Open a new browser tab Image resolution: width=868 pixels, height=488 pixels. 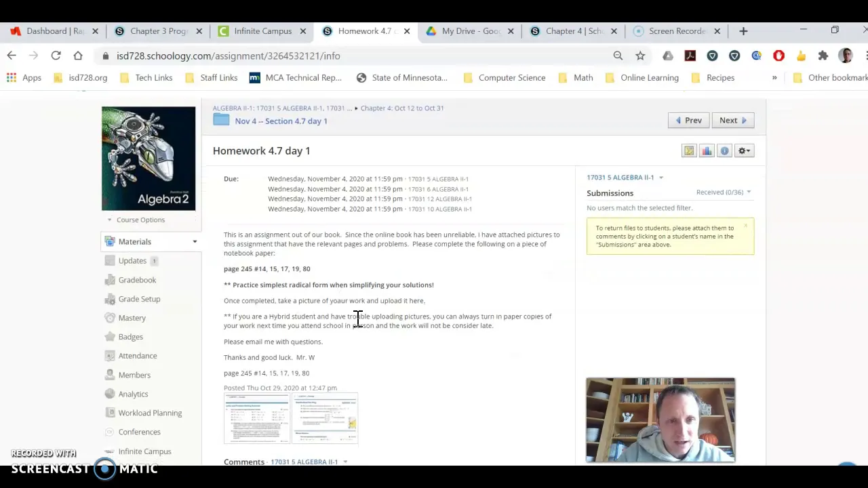pyautogui.click(x=743, y=31)
